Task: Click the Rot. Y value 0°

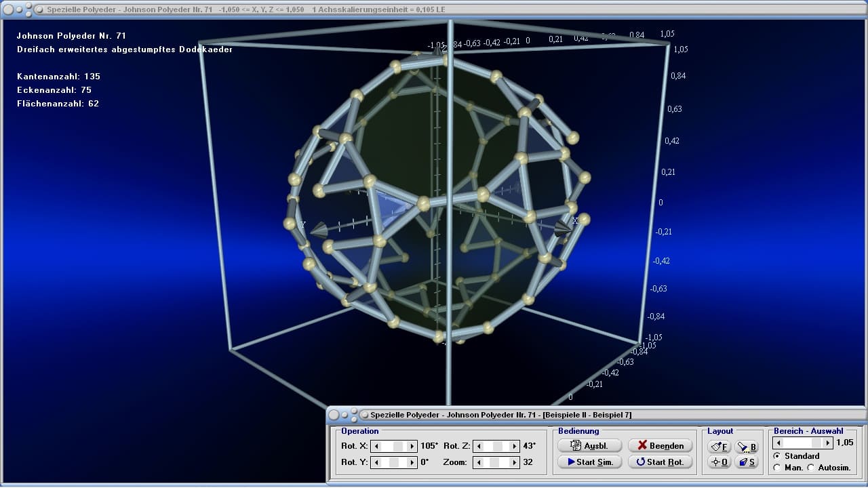Action: pos(425,462)
